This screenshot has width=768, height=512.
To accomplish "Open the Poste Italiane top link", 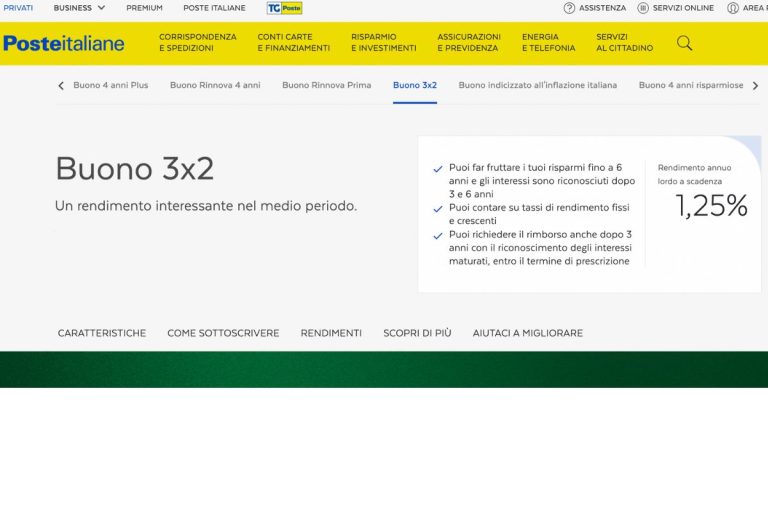I will pyautogui.click(x=215, y=8).
